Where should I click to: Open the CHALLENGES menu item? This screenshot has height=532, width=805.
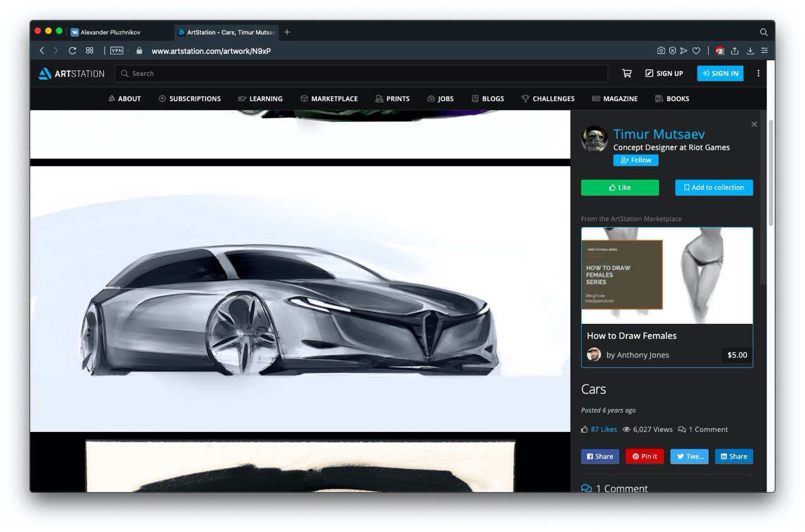(548, 99)
